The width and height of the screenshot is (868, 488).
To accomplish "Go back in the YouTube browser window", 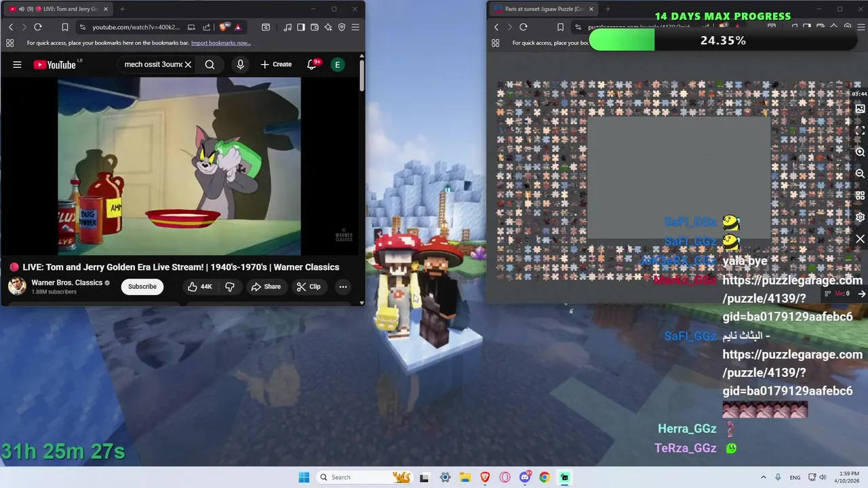I will click(x=11, y=27).
